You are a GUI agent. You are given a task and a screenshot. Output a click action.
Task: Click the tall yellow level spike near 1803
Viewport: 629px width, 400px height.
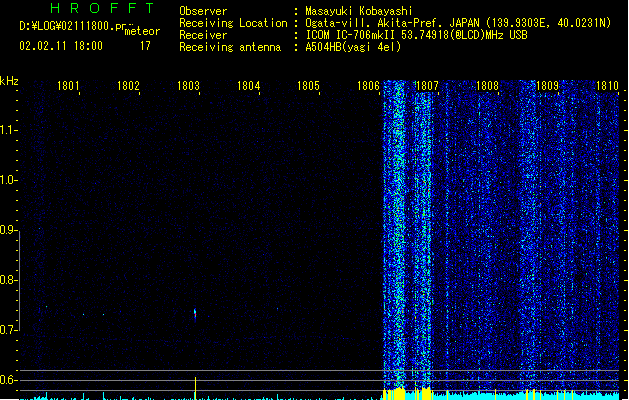coord(195,388)
